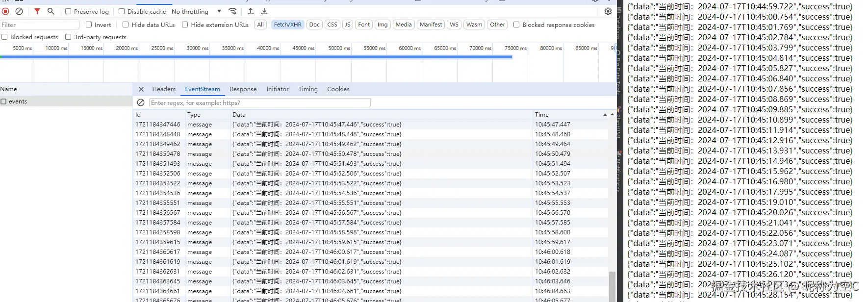Image resolution: width=868 pixels, height=302 pixels.
Task: Filter by Font type
Action: 364,25
